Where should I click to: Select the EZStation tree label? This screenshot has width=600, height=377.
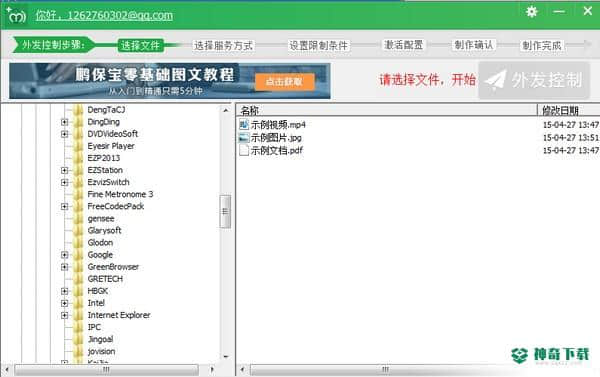coord(105,170)
